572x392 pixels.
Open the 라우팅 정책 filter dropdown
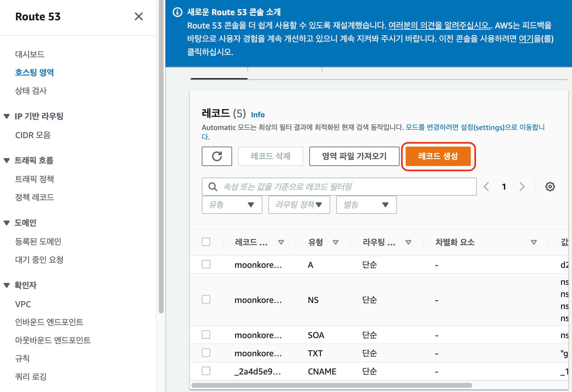coord(299,205)
